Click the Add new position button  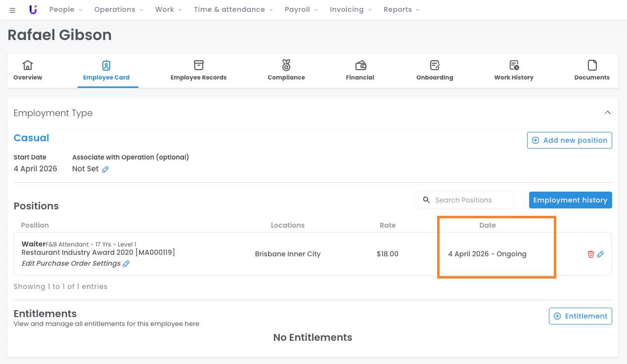(569, 140)
